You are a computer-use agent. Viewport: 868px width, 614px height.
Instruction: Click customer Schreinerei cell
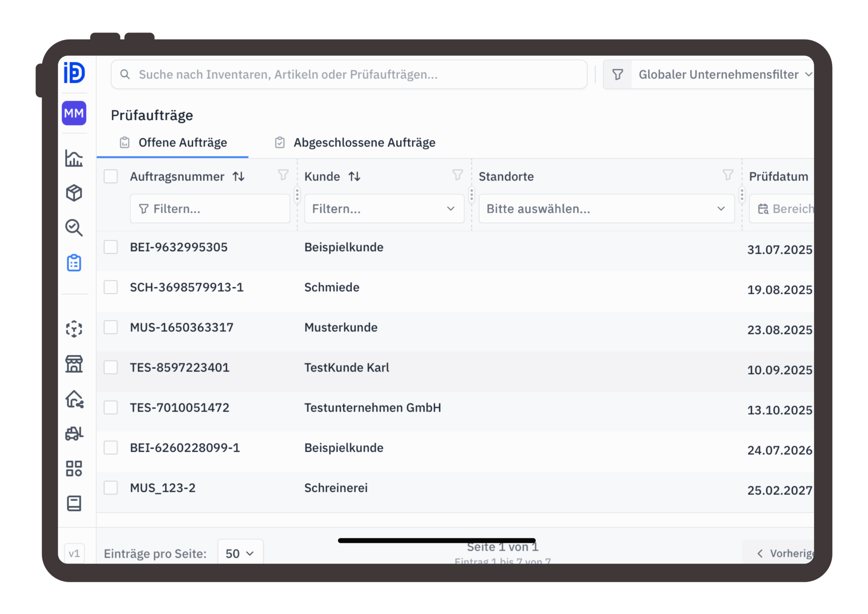tap(336, 488)
